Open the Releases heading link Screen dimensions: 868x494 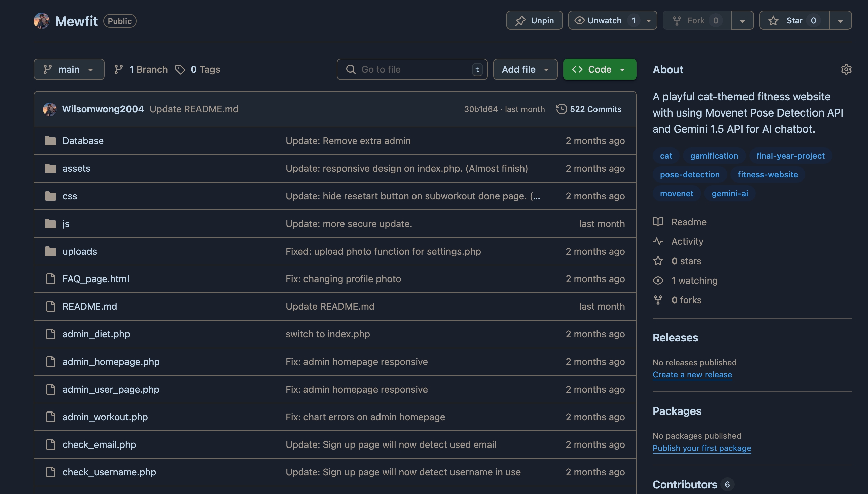[675, 338]
